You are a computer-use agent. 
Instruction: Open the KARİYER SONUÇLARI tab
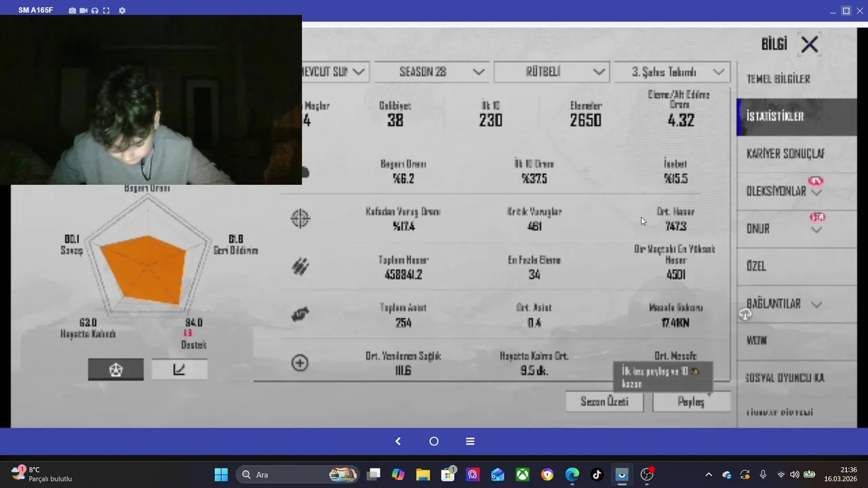(796, 154)
